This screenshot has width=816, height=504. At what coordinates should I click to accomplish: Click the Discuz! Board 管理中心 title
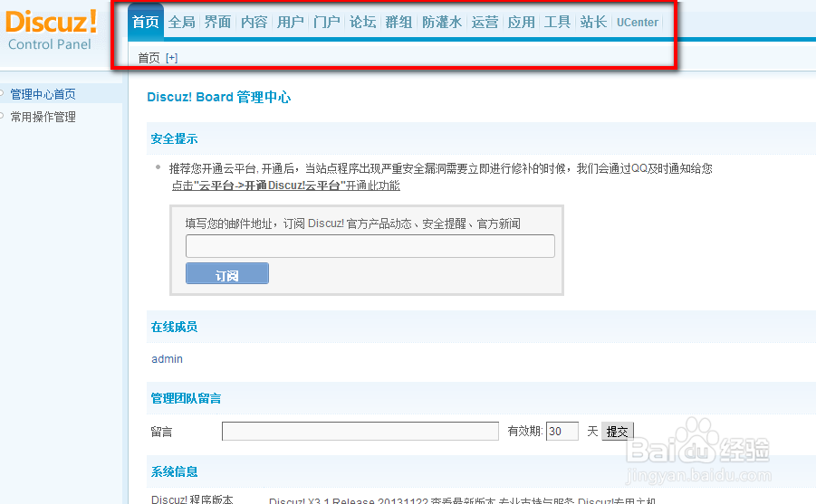(x=218, y=97)
